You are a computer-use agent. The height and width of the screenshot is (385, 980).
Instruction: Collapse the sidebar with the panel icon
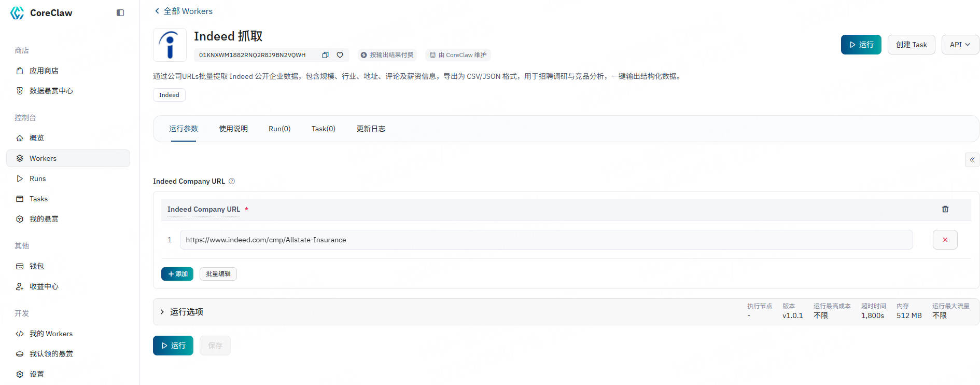click(120, 13)
